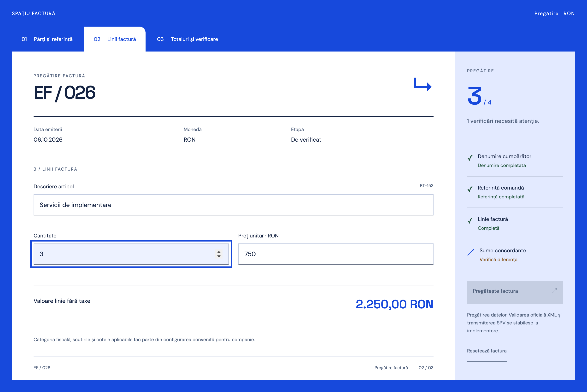587x392 pixels.
Task: Click the blue next-step arrow icon
Action: (x=423, y=85)
